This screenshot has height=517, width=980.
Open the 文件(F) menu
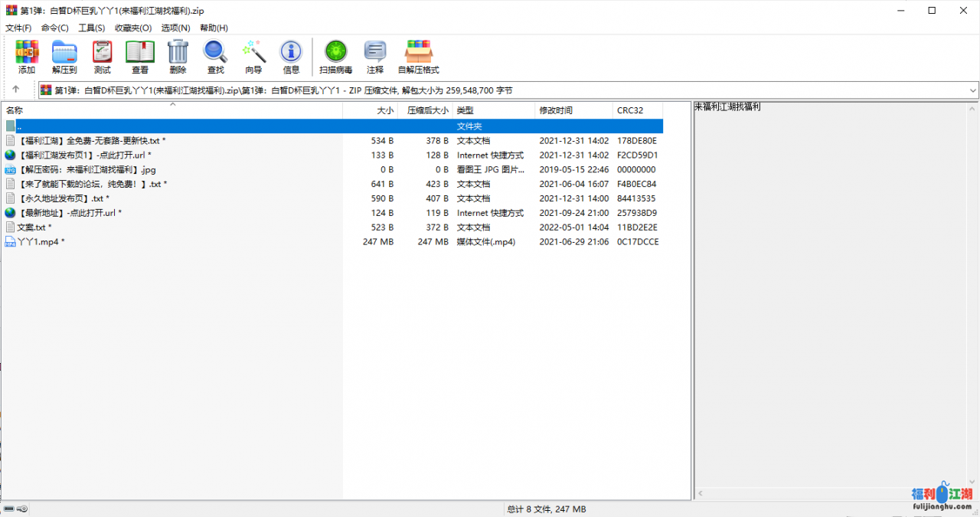18,28
